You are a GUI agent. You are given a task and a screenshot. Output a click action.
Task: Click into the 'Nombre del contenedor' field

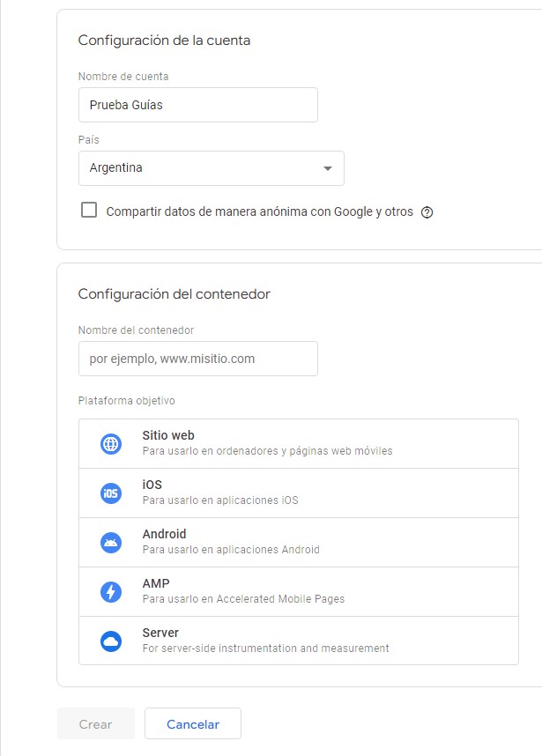tap(197, 359)
